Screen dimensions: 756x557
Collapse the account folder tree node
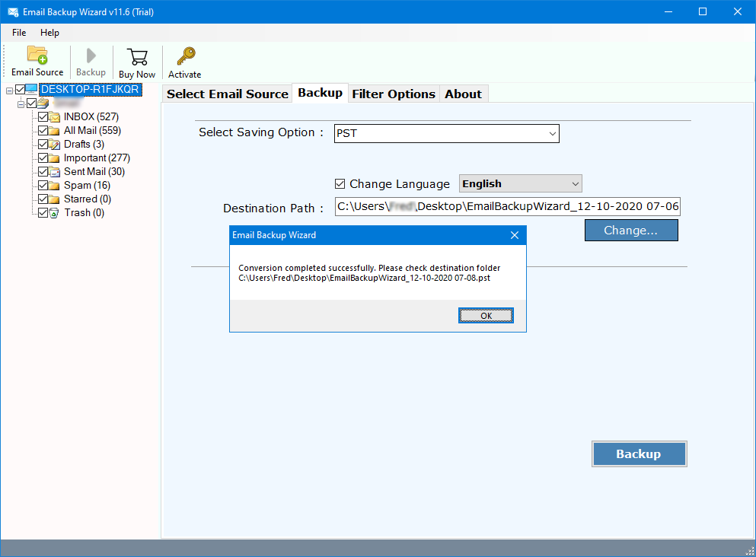21,103
